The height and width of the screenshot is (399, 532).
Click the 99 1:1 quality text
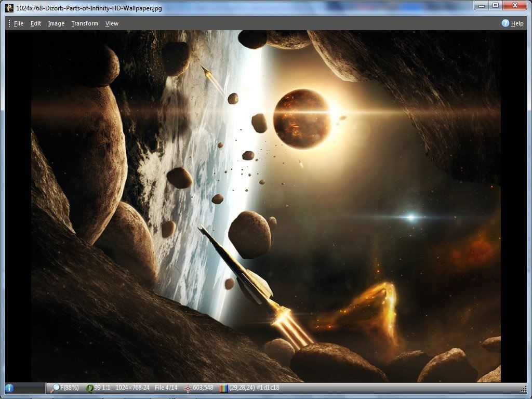coord(102,388)
